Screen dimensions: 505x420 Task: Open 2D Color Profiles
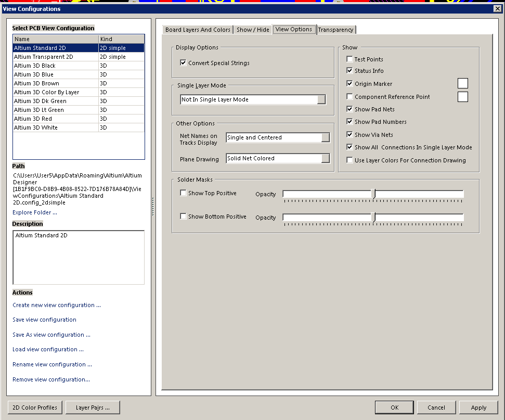[35, 408]
